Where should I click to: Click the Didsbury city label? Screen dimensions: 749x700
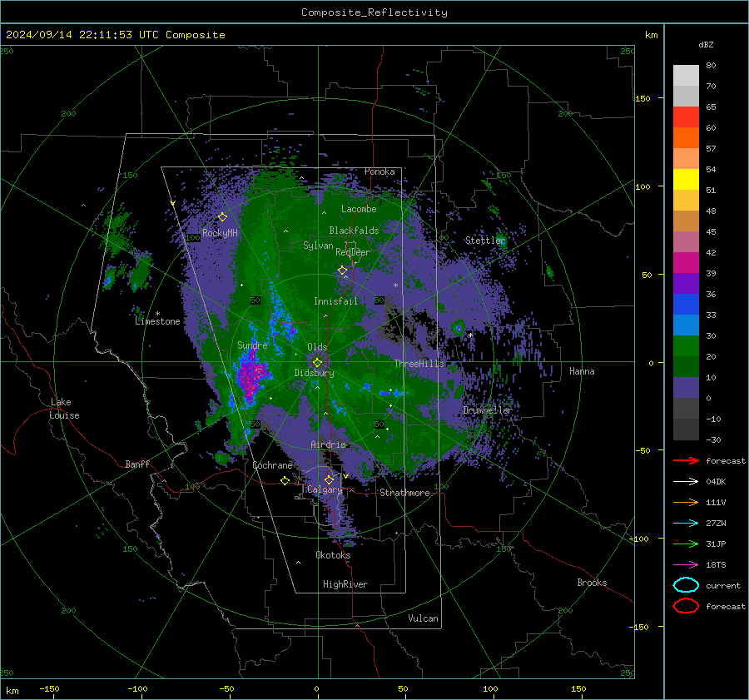coord(315,373)
